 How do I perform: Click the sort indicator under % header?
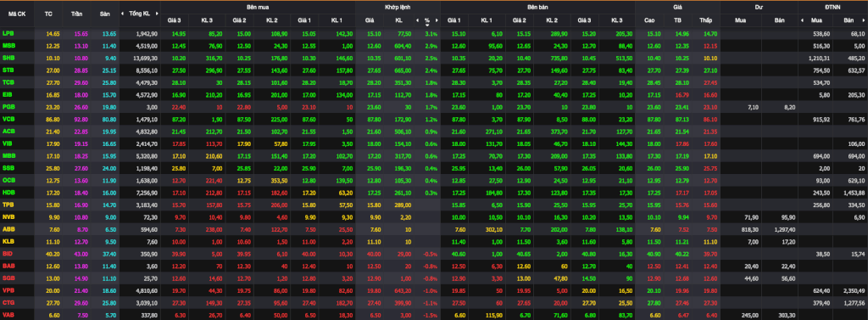[427, 25]
